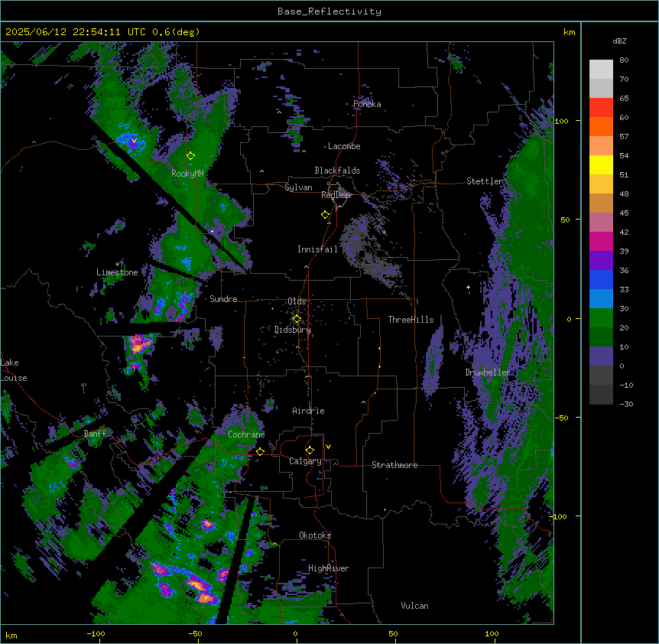Click the Innisfail city label
The width and height of the screenshot is (659, 644).
click(x=317, y=249)
